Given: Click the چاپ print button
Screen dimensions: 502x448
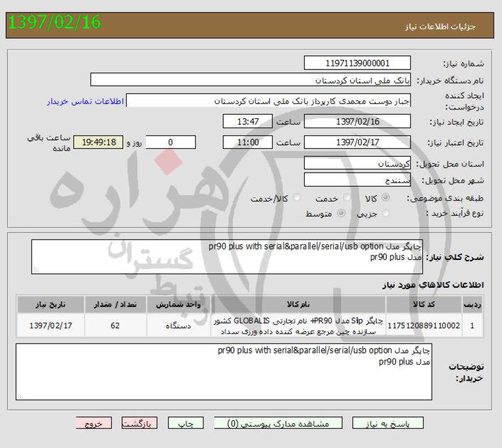Looking at the screenshot, I should [x=186, y=423].
